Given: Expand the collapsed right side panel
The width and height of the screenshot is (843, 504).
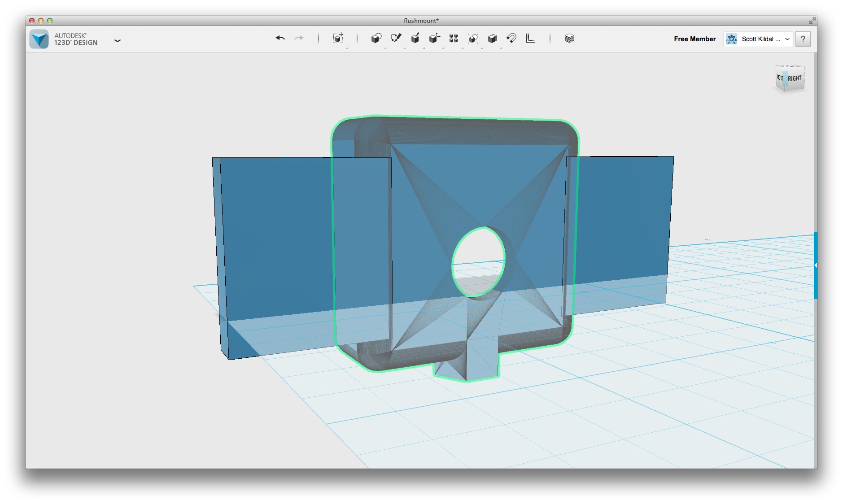Looking at the screenshot, I should coord(816,265).
